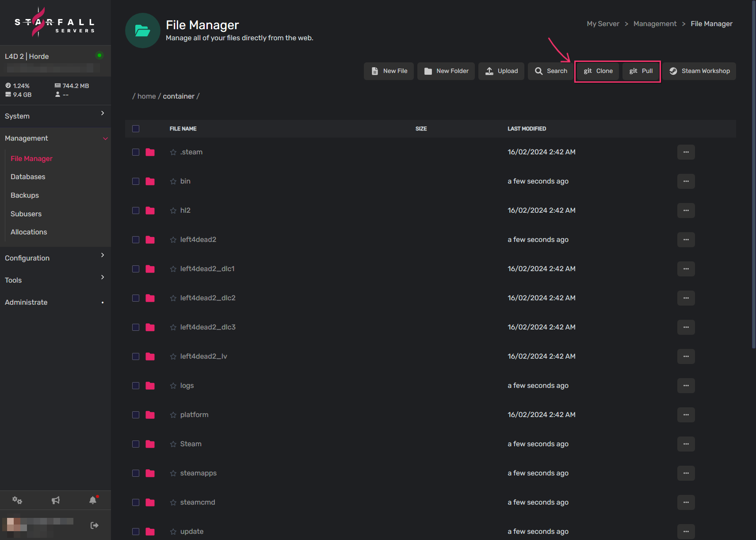Open the left4dead2_dlc3 folder name
This screenshot has width=756, height=540.
point(208,327)
